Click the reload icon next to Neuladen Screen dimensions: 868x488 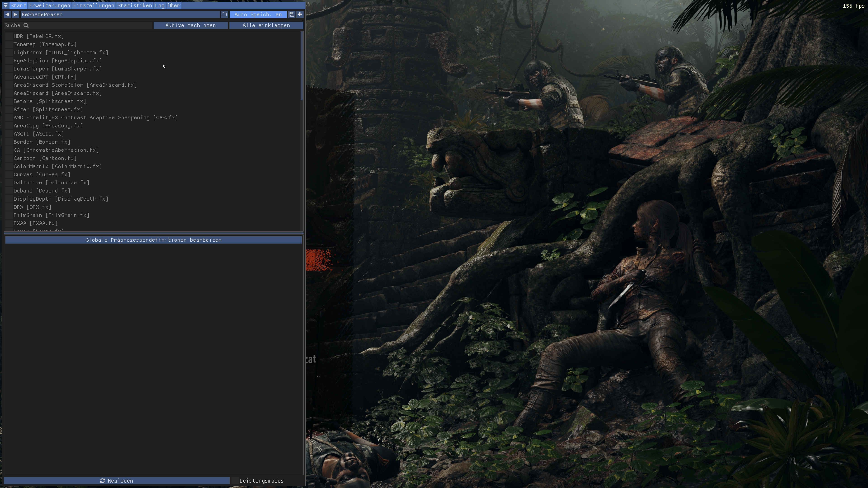[x=102, y=481]
